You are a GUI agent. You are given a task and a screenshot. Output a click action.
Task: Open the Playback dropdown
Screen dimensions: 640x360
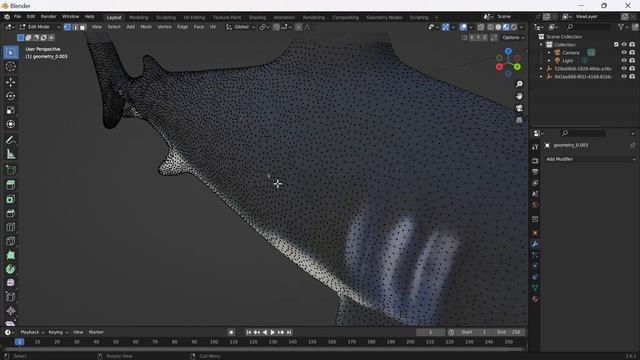32,332
